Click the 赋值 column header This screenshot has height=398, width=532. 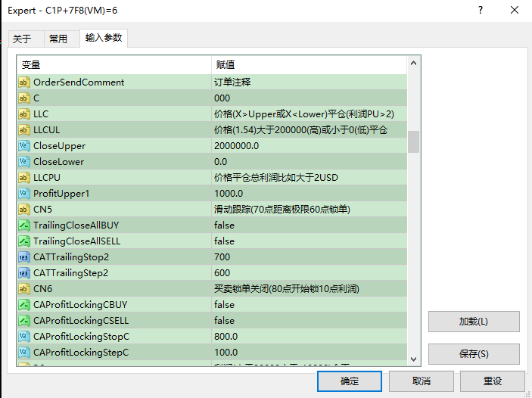click(309, 64)
